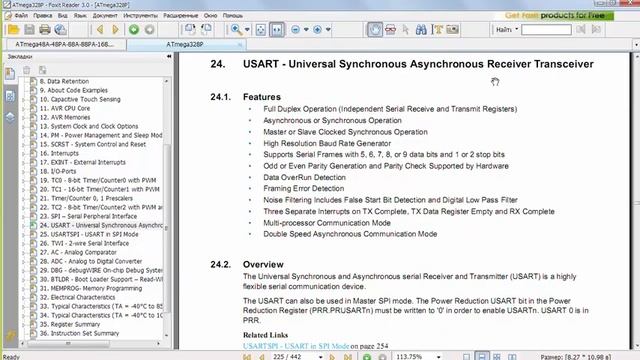This screenshot has width=640, height=360.
Task: Open dropdown beside Zoom In magnifier
Action: pos(247,30)
